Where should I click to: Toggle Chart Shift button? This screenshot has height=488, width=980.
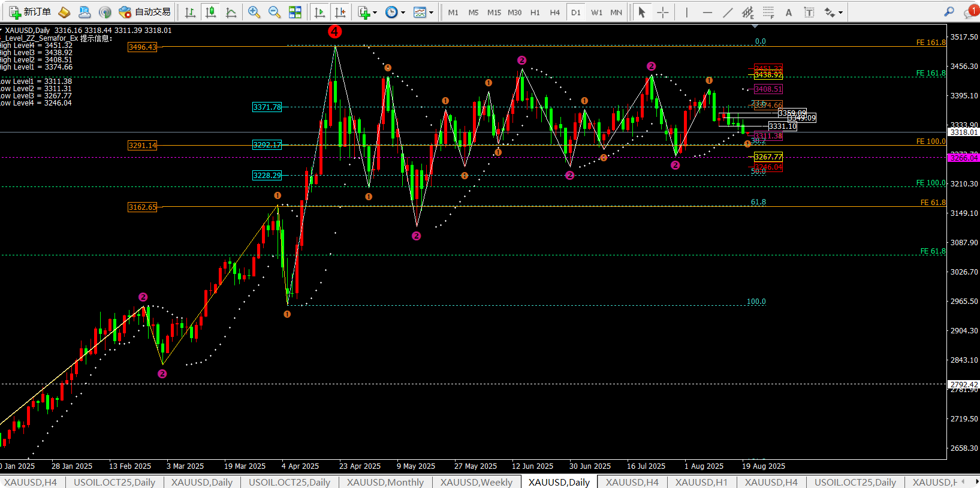click(x=340, y=12)
